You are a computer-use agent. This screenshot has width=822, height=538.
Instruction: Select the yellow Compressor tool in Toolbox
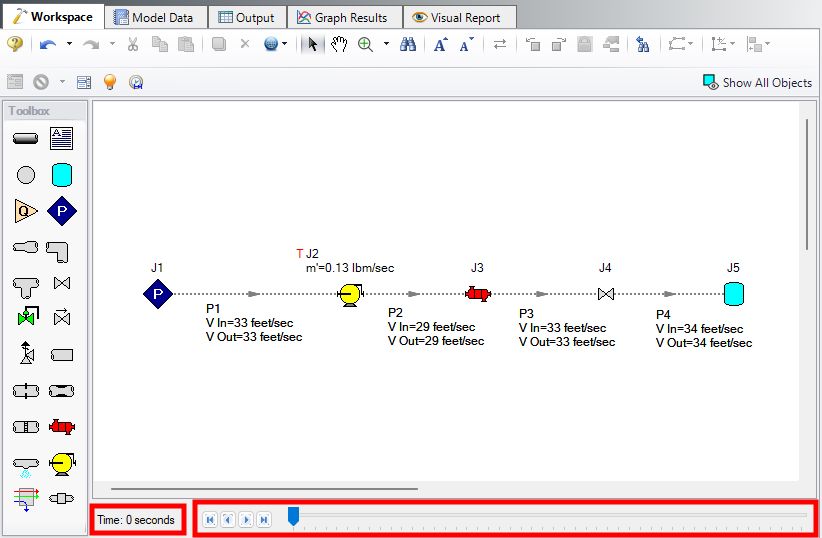pos(62,464)
